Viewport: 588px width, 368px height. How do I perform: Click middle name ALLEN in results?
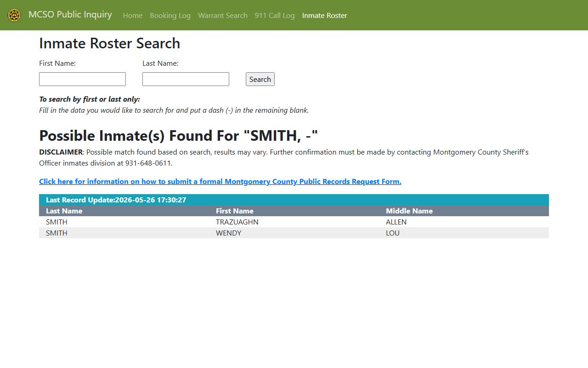click(396, 222)
